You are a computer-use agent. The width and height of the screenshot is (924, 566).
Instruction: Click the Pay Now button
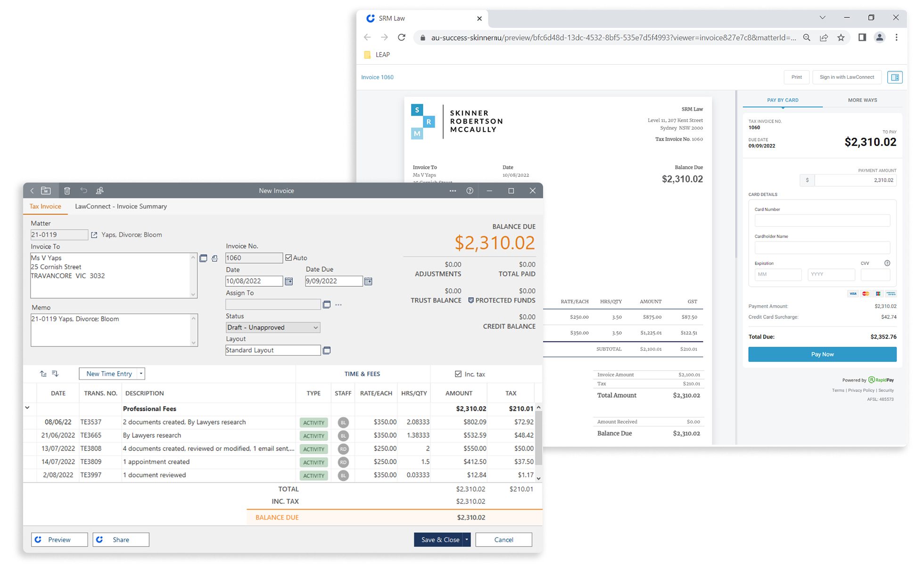822,354
